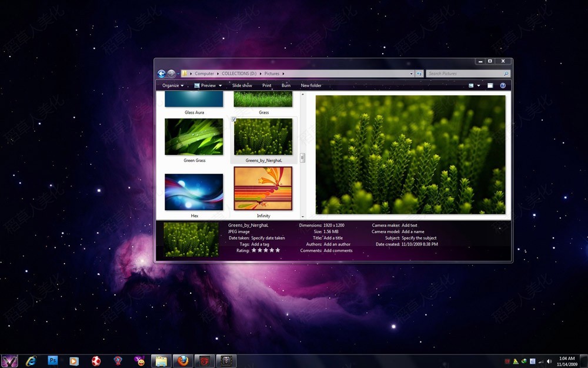This screenshot has height=368, width=588.
Task: Navigate to Computer in the breadcrumb
Action: [205, 74]
